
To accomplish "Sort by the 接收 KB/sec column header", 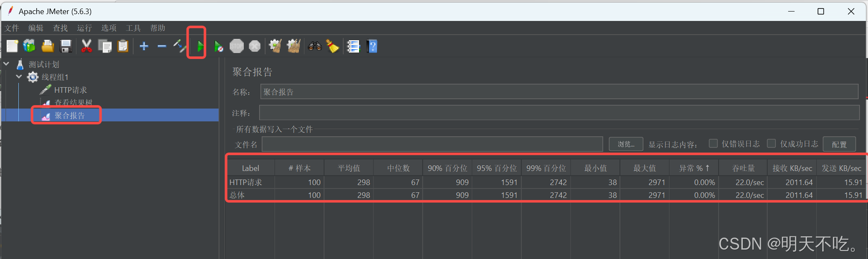I will point(792,168).
